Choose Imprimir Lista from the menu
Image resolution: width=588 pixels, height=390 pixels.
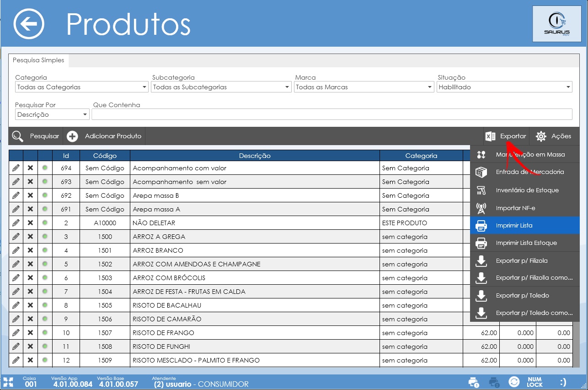pos(525,226)
